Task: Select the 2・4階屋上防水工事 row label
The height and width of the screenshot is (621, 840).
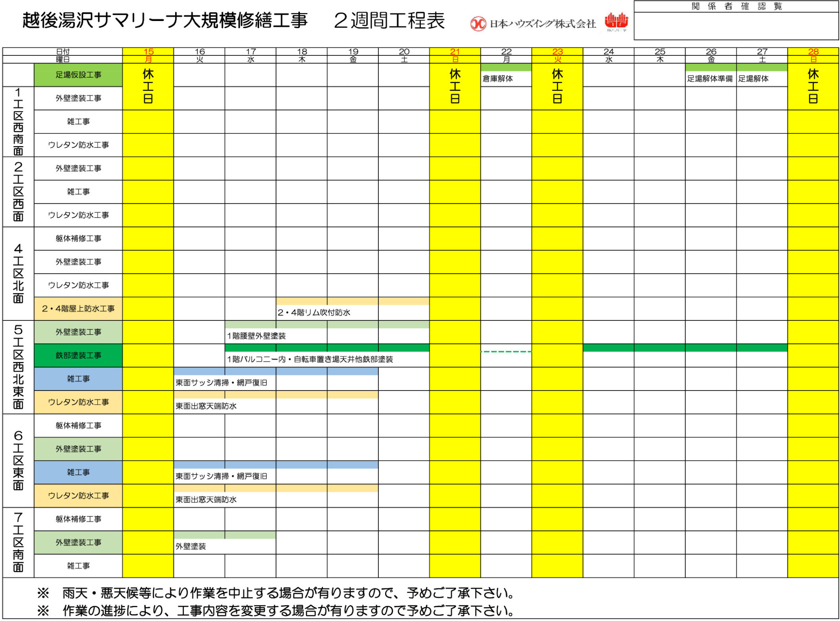Action: point(78,309)
